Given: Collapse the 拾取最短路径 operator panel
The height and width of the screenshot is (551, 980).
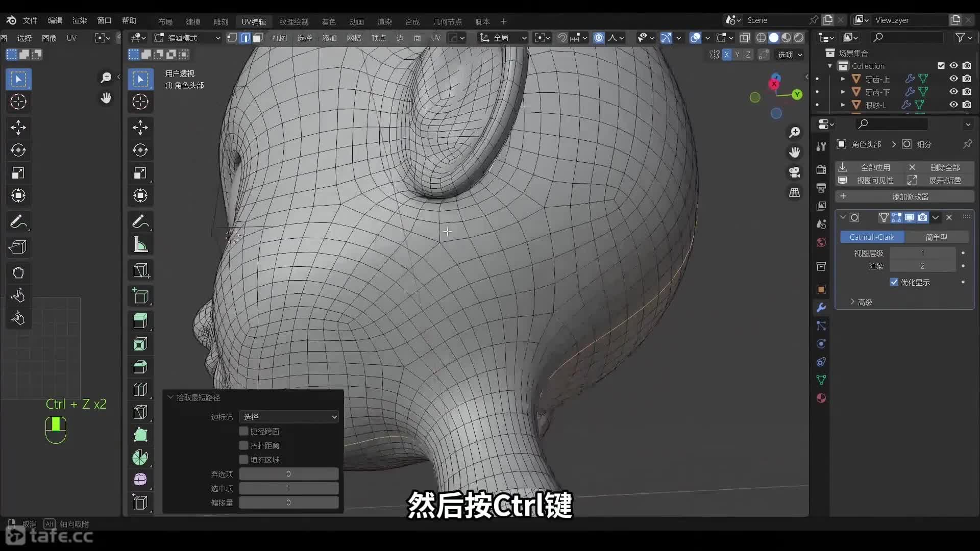Looking at the screenshot, I should 171,397.
